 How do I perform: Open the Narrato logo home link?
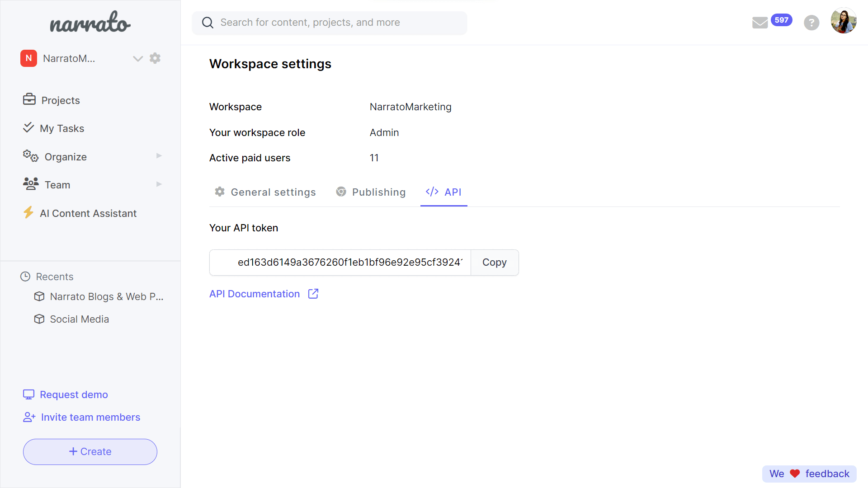(90, 23)
